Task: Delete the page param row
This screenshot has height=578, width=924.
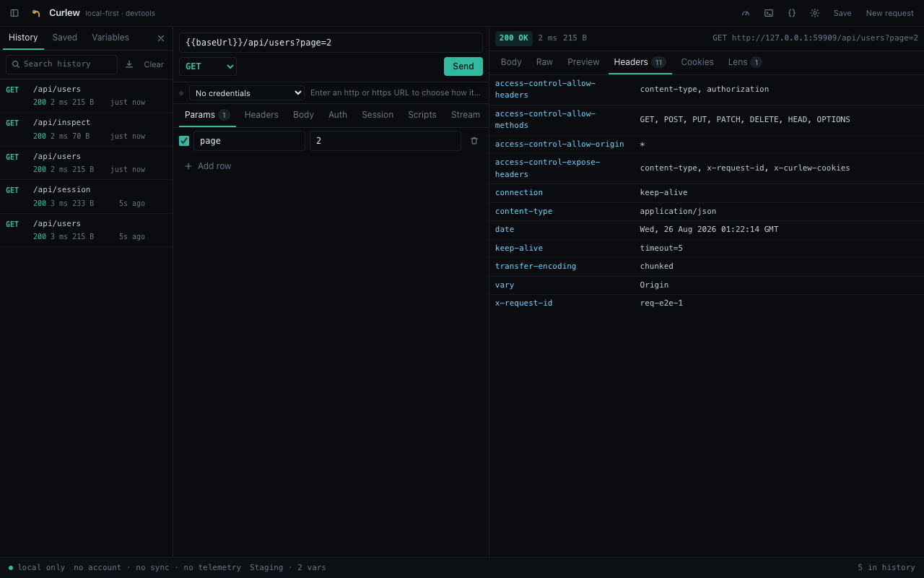Action: click(474, 141)
